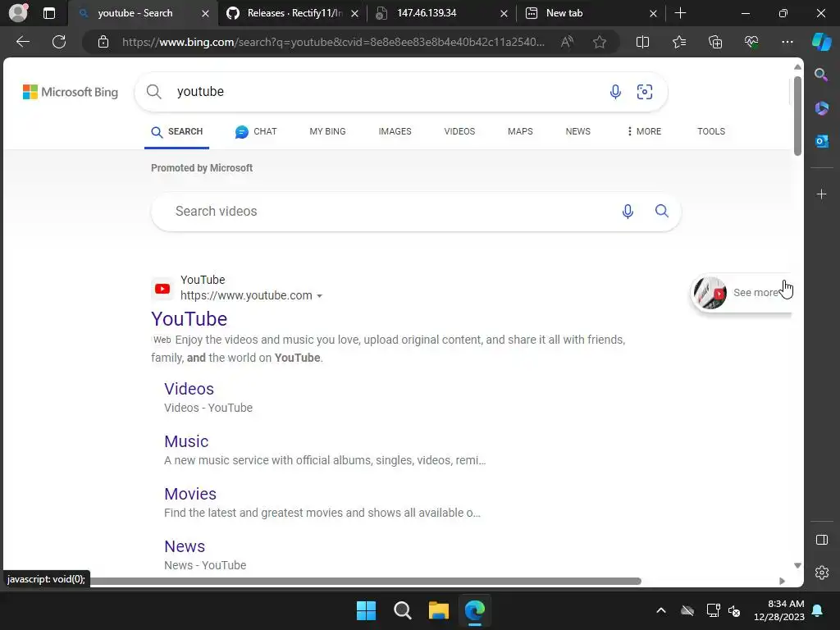Click the vertical page scrollbar thumb
This screenshot has width=840, height=630.
point(797,116)
